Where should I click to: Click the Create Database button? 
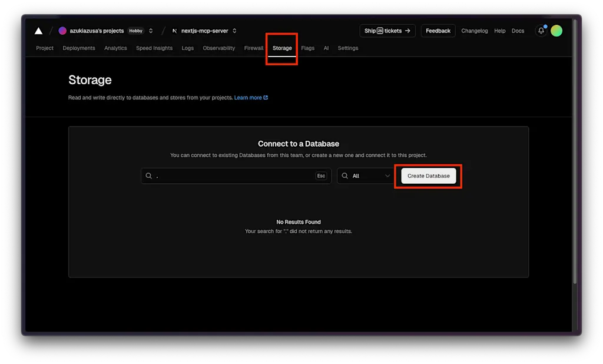(x=429, y=176)
